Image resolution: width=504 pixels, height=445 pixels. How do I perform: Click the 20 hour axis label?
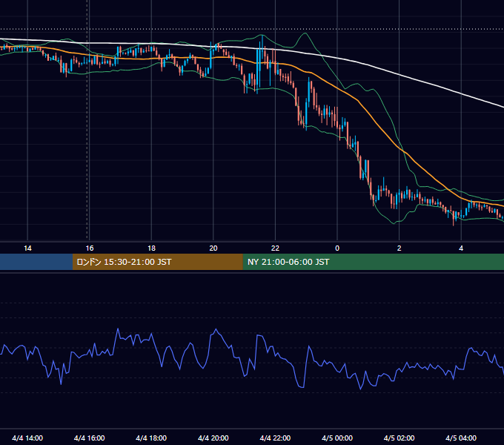click(x=213, y=248)
